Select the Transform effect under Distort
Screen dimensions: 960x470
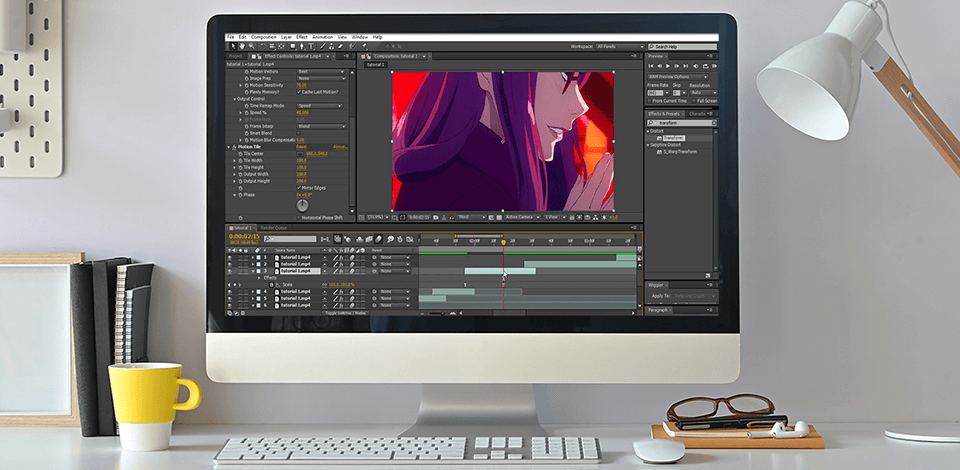[674, 138]
